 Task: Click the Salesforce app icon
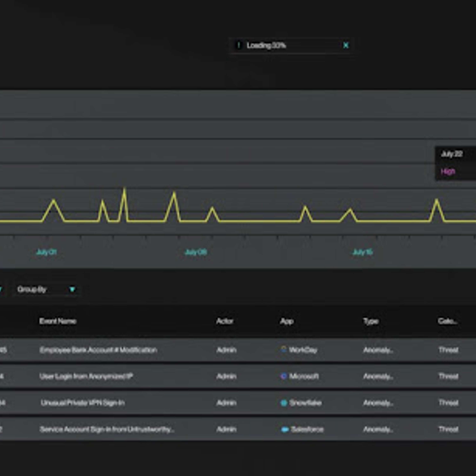coord(285,430)
